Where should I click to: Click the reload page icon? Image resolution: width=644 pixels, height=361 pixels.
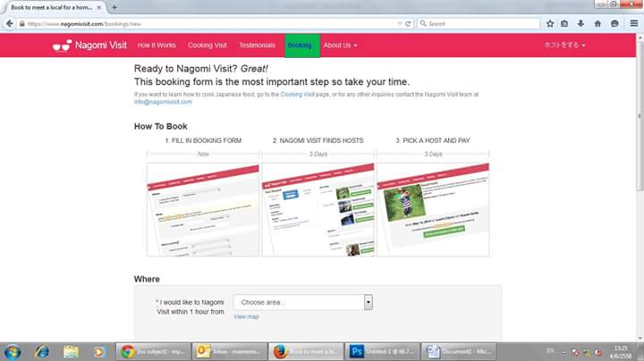[408, 24]
